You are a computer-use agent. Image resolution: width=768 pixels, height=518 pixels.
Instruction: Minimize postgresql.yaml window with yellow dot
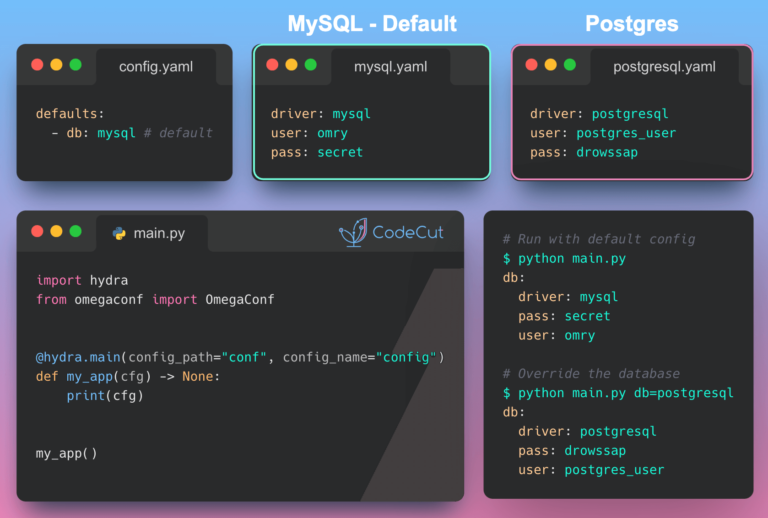pos(551,65)
